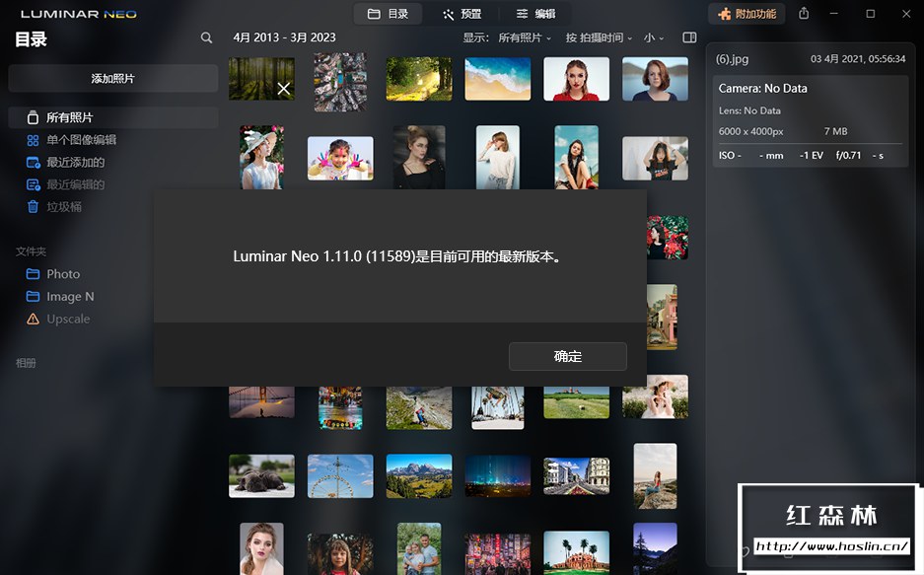This screenshot has width=924, height=575.
Task: Select the night city skyline thumbnail
Action: point(497,476)
